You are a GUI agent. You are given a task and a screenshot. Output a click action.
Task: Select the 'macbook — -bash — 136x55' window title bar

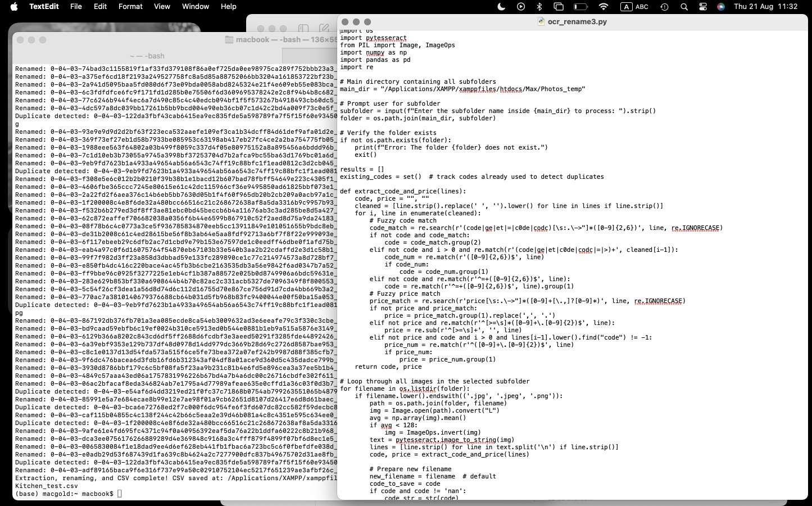pyautogui.click(x=273, y=39)
